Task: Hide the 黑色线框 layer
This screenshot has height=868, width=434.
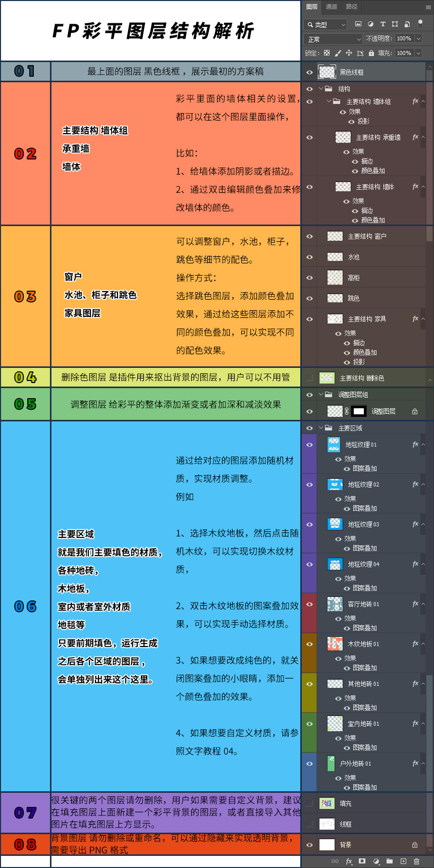Action: [x=309, y=72]
